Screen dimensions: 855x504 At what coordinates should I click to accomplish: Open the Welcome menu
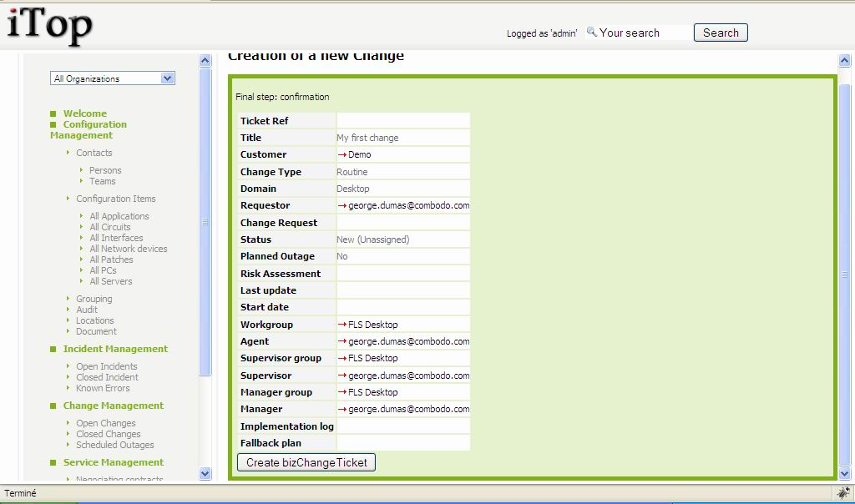pos(84,113)
